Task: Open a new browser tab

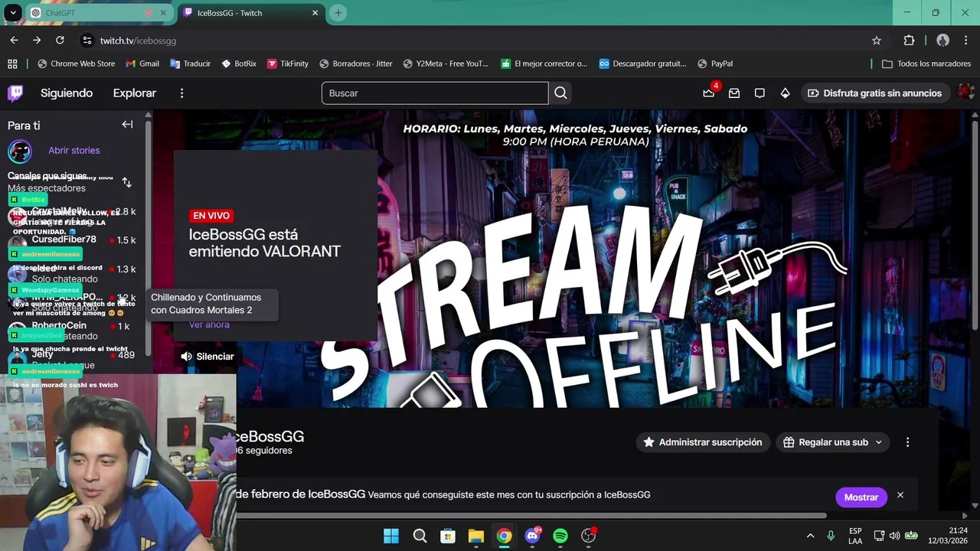Action: (x=338, y=13)
